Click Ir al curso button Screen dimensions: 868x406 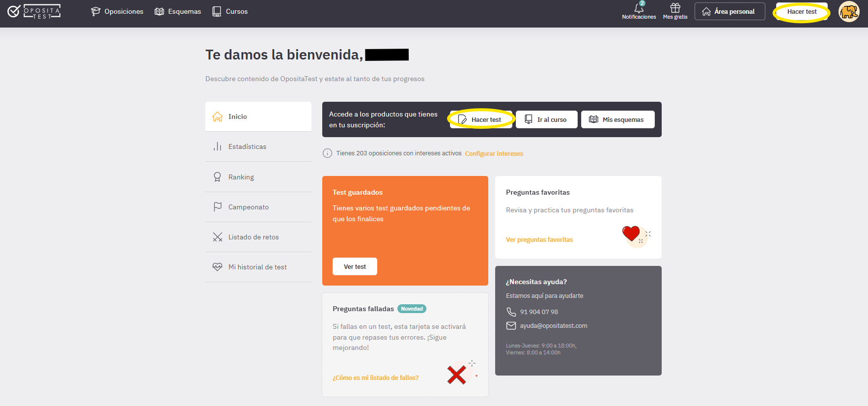point(547,119)
